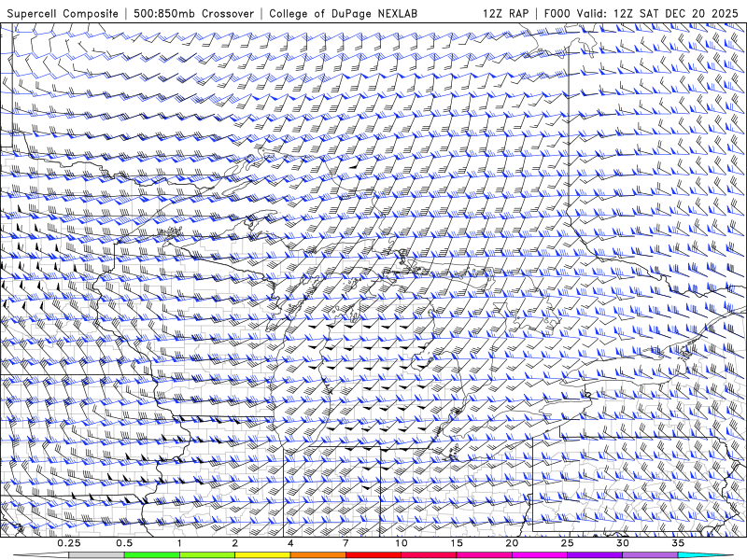The width and height of the screenshot is (747, 560).
Task: Click the cyan arrow tip at the color bar end
Action: (705, 555)
